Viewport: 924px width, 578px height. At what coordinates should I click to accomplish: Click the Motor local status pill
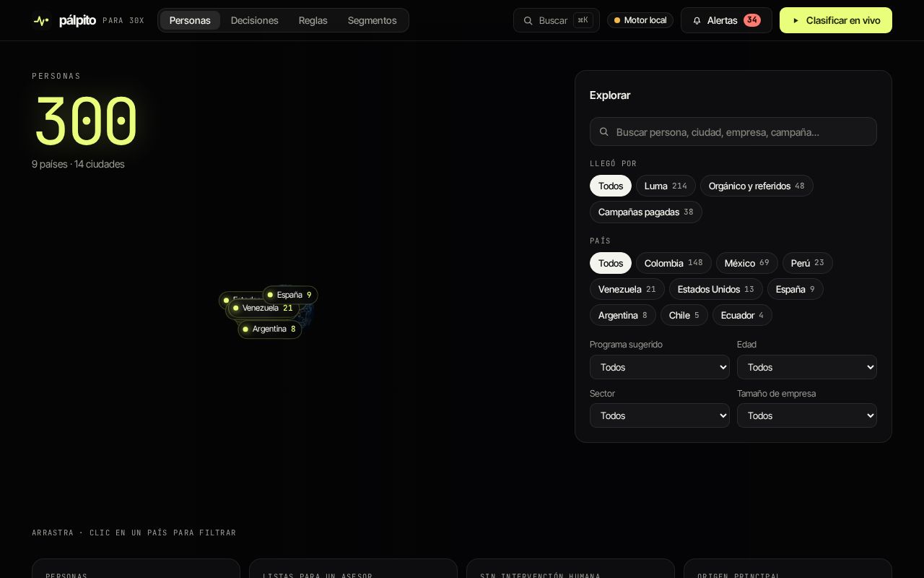(x=640, y=20)
